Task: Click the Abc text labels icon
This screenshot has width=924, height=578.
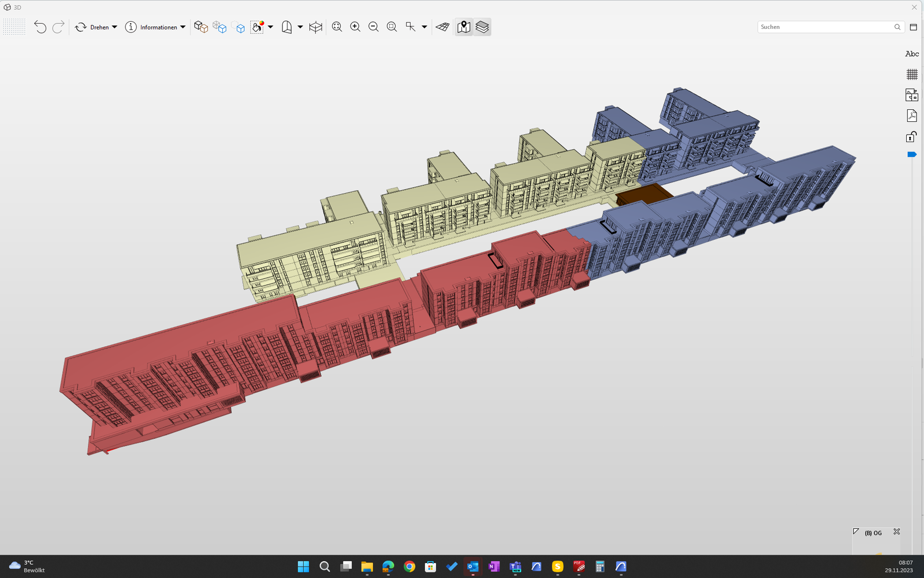Action: (911, 54)
